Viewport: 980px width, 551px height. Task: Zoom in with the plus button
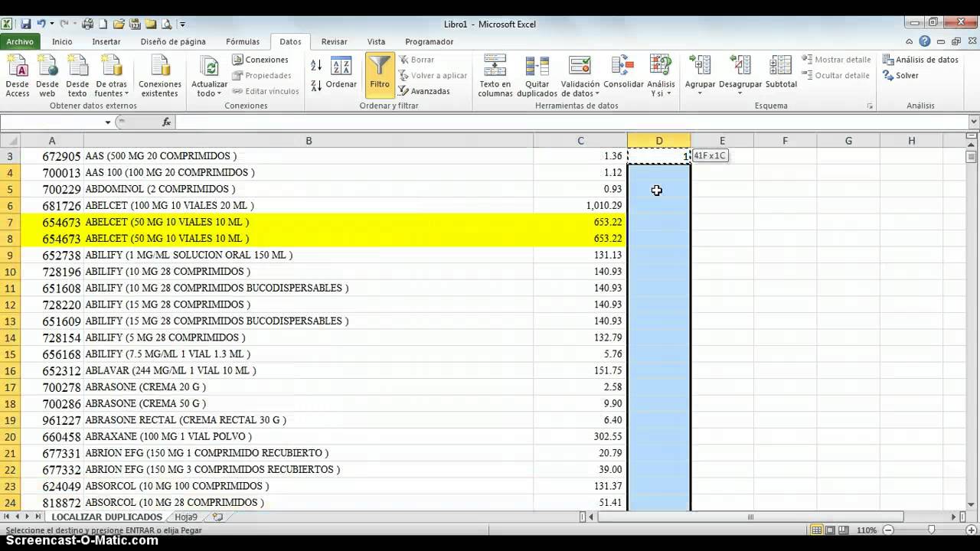click(x=973, y=530)
